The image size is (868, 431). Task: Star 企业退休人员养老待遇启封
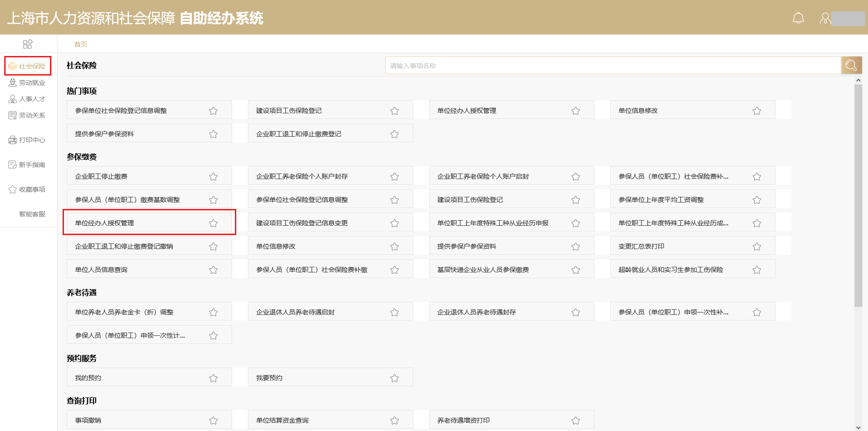click(x=395, y=312)
